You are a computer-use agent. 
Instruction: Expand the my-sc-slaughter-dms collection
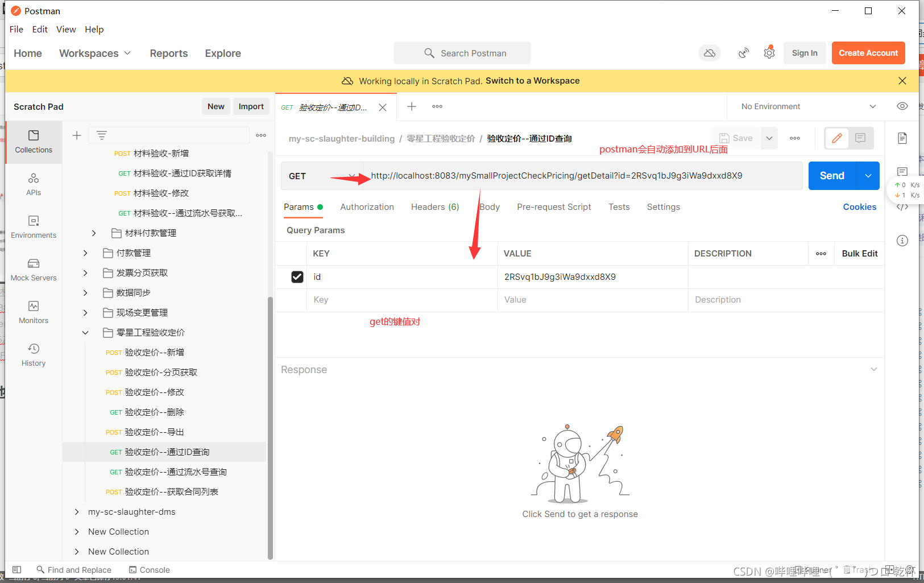click(x=77, y=512)
